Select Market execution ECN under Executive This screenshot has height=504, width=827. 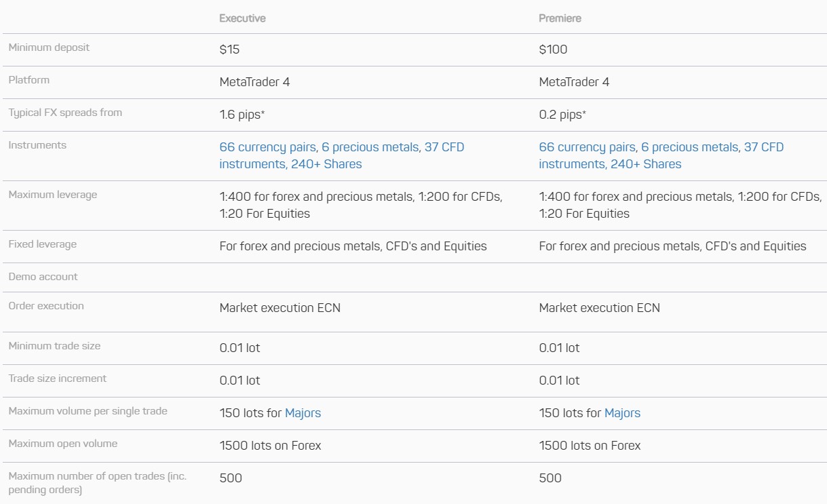click(280, 308)
